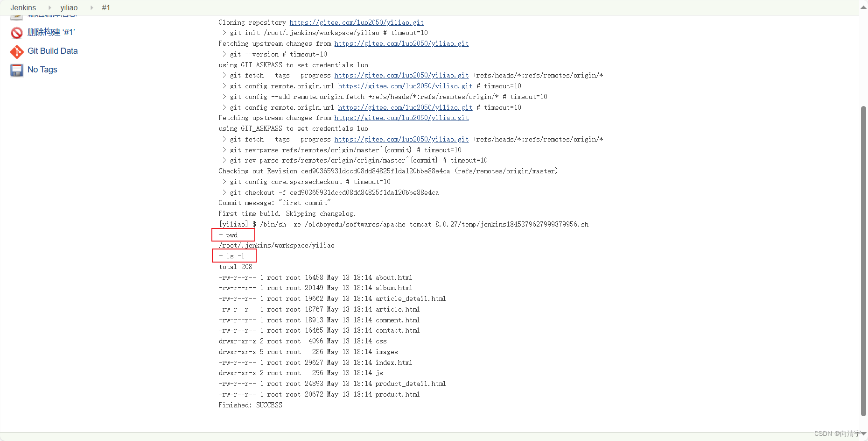Viewport: 868px width, 441px height.
Task: Click the 'Finished: SUCCESS' text
Action: (x=250, y=405)
